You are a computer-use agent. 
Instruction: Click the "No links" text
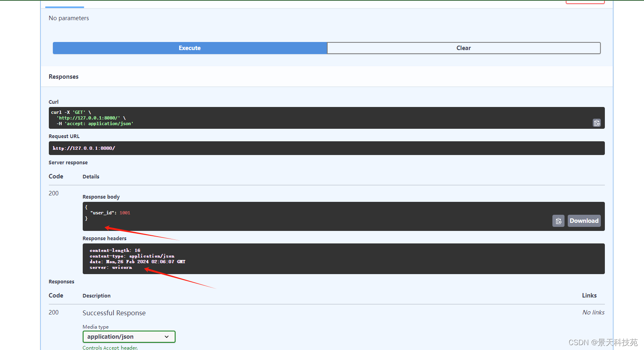(x=593, y=312)
